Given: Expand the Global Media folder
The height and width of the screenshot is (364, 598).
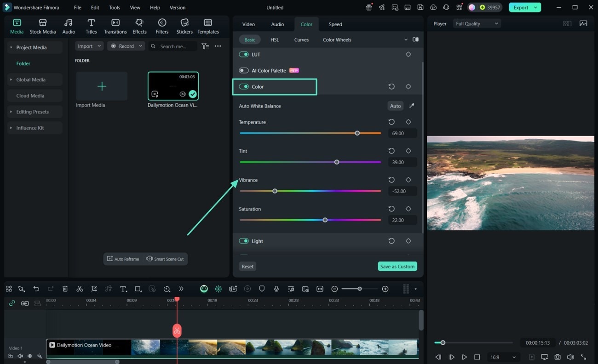Looking at the screenshot, I should [11, 80].
